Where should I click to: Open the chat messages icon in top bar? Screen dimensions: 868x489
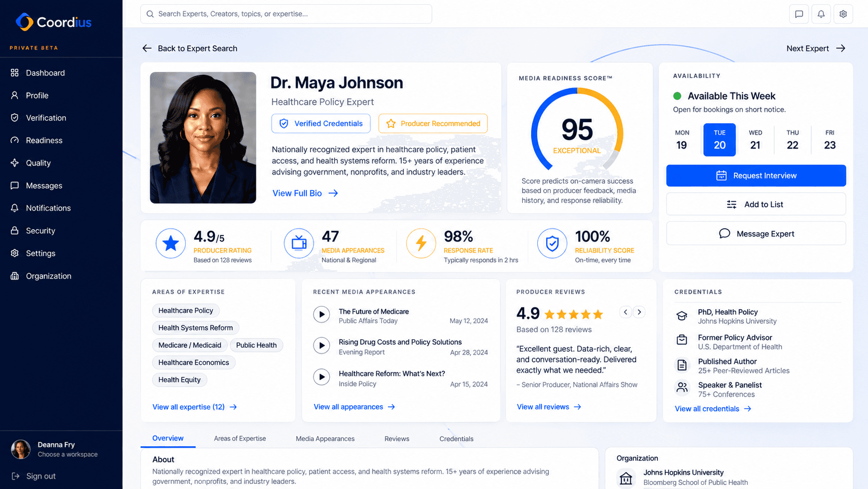799,14
